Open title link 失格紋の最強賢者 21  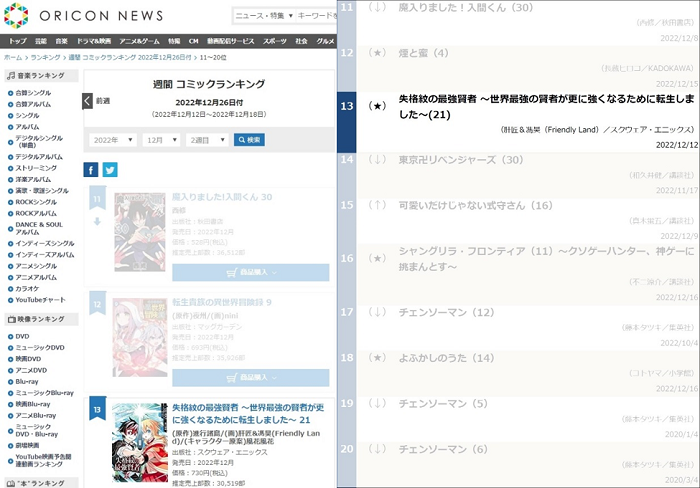[x=248, y=413]
